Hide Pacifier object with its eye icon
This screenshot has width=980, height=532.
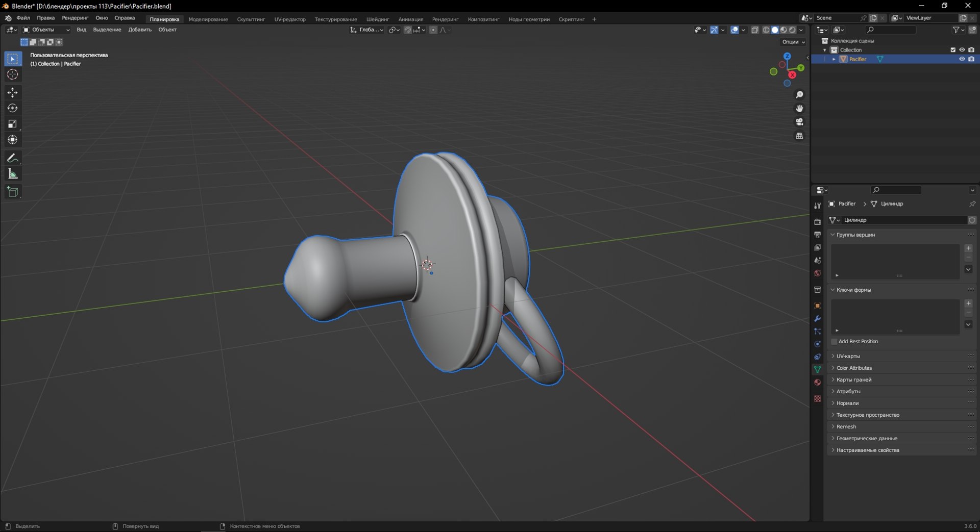962,59
